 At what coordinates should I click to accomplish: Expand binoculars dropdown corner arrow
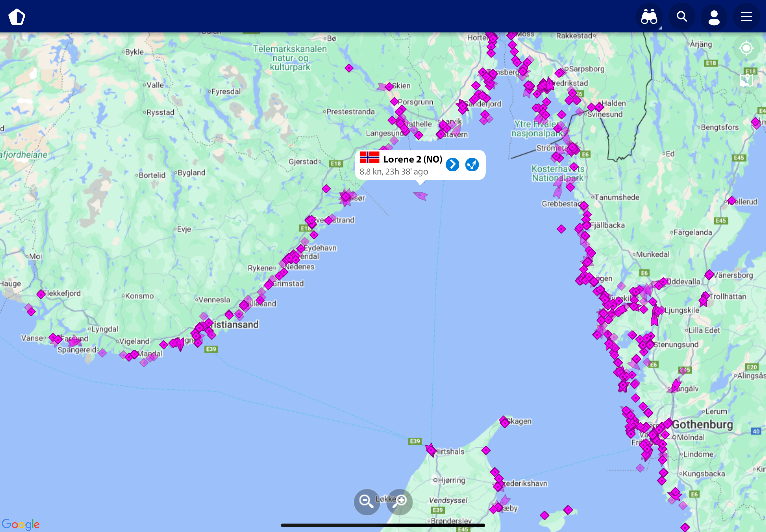tap(660, 28)
